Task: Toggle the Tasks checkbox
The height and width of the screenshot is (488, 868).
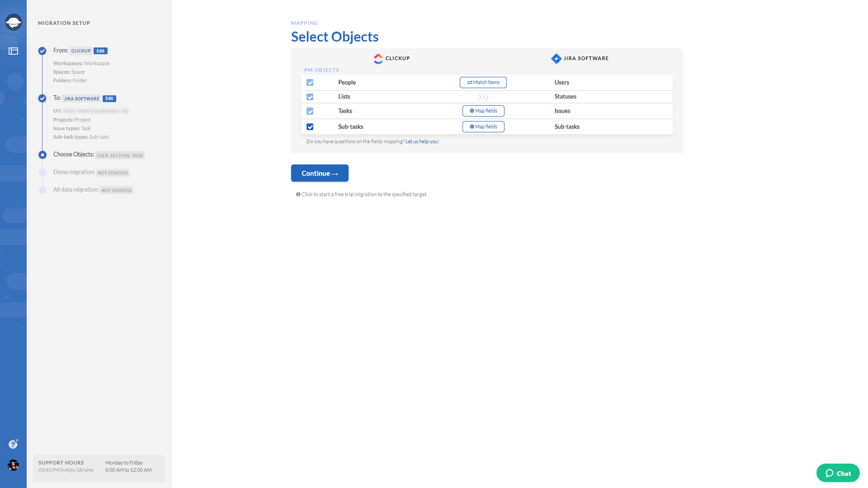Action: click(x=310, y=111)
